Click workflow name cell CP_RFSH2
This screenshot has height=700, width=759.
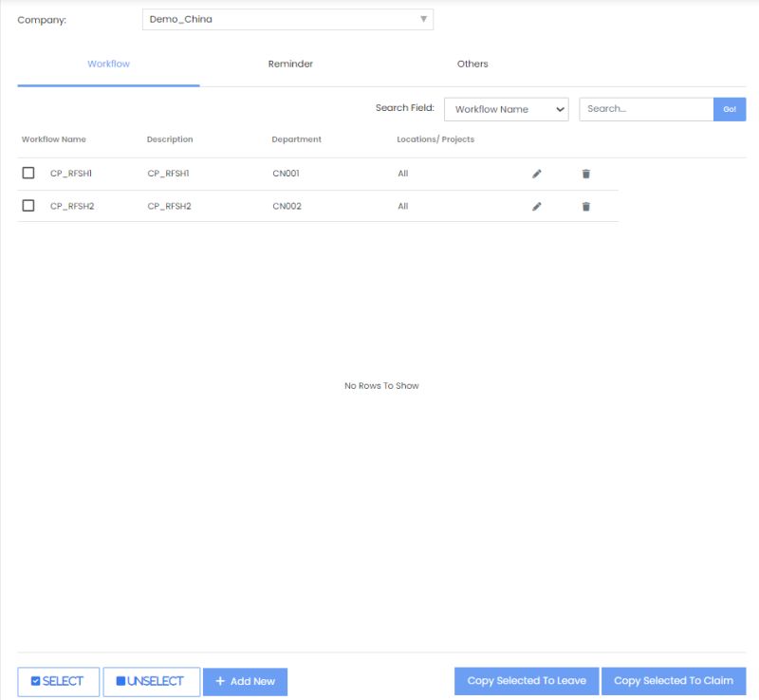72,206
